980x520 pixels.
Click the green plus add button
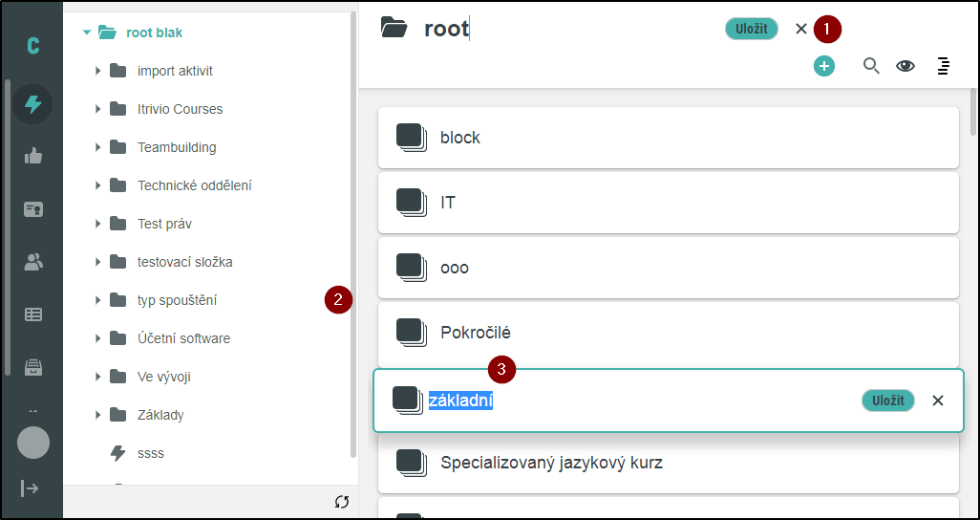coord(823,66)
